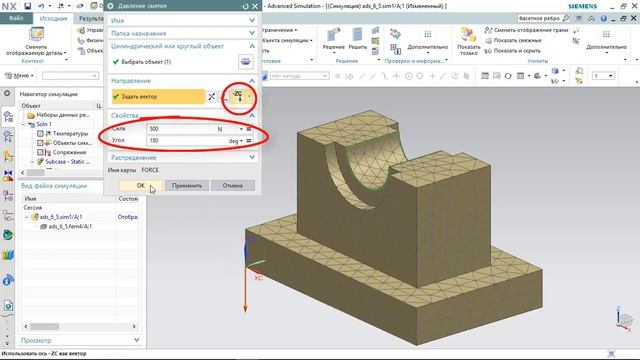Collapse the Soln 1 tree node
Viewport: 640px width, 360px height.
[x=24, y=124]
